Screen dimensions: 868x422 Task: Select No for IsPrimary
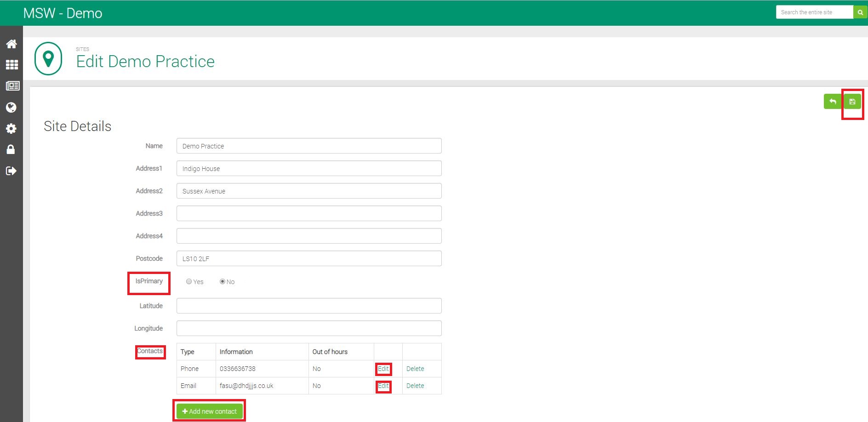pos(223,281)
